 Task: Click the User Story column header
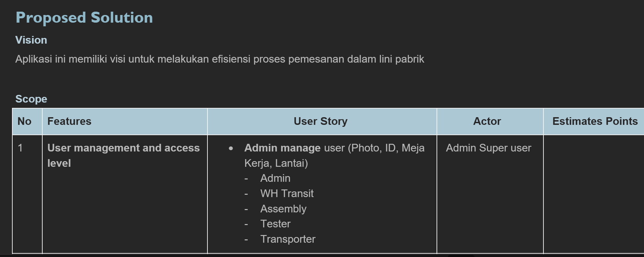322,122
